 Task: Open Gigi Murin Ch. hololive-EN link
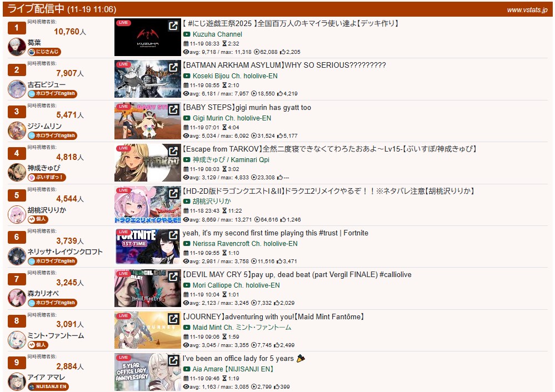coord(232,118)
